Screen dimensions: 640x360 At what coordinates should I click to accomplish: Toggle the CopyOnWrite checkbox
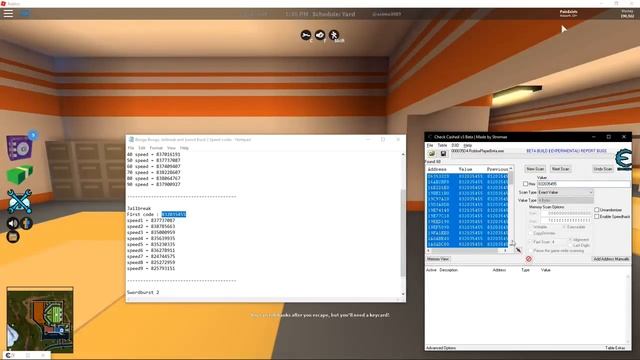pyautogui.click(x=531, y=233)
